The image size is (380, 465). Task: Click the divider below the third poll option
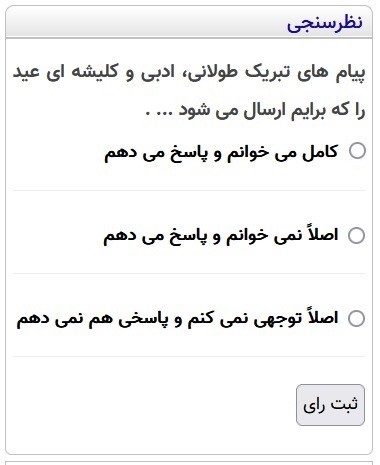[189, 356]
